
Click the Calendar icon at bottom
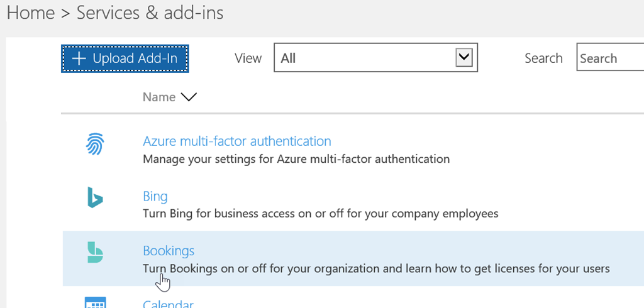pos(94,303)
